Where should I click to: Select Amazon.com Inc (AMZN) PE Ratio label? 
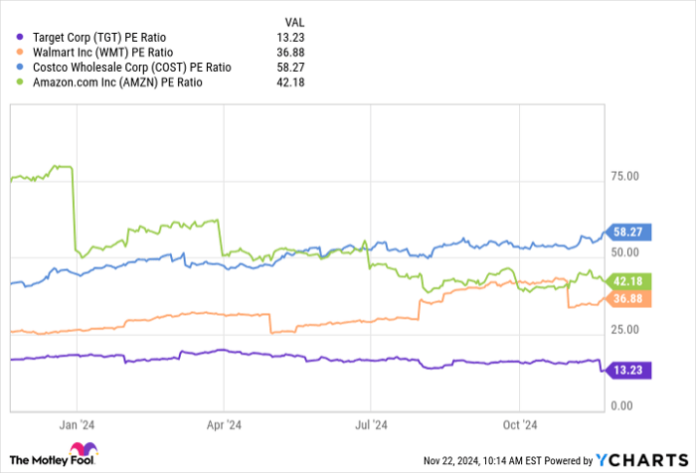113,83
